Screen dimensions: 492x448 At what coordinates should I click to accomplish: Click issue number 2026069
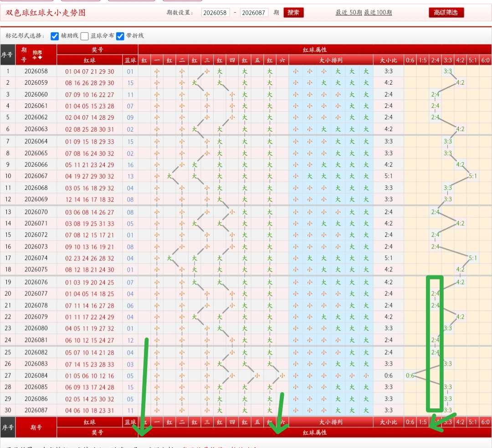[36, 199]
